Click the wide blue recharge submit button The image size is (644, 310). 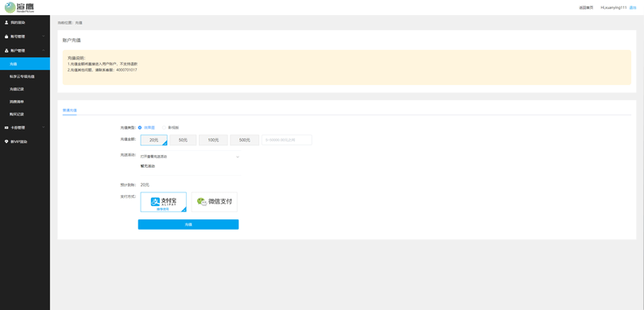[x=188, y=225]
